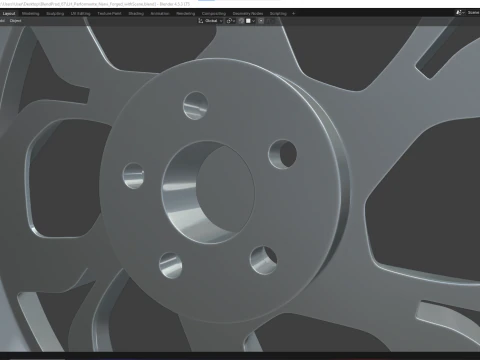The image size is (480, 360).
Task: Open the Texture Paint workspace
Action: click(x=109, y=13)
